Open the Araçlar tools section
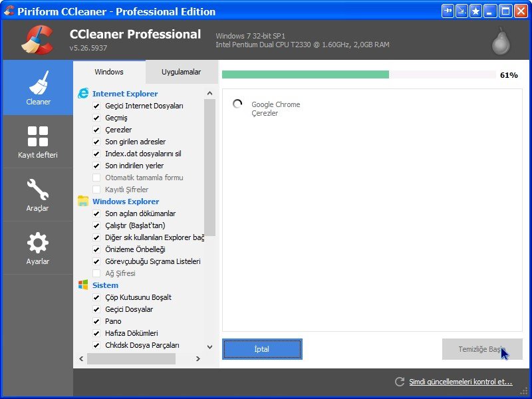 (38, 195)
